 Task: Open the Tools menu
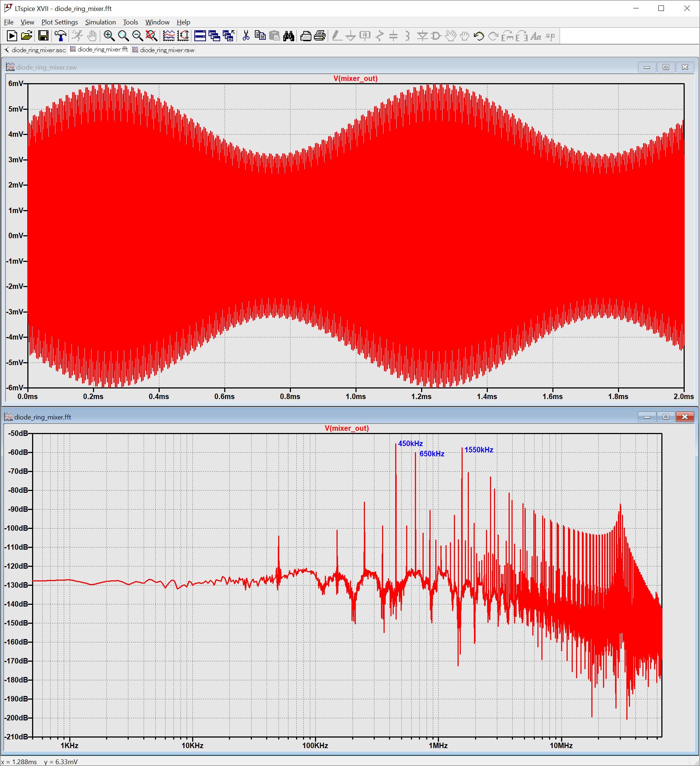coord(130,22)
